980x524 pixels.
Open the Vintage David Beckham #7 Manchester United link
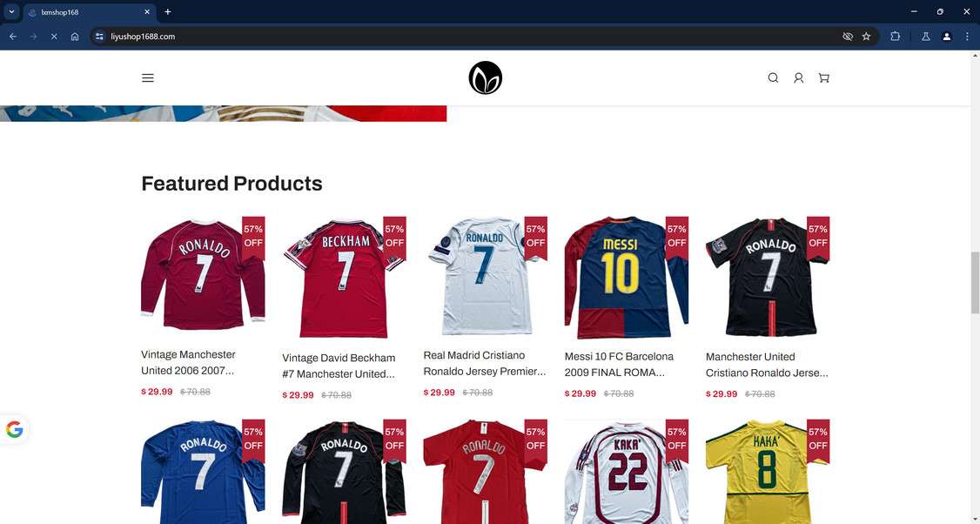click(339, 366)
